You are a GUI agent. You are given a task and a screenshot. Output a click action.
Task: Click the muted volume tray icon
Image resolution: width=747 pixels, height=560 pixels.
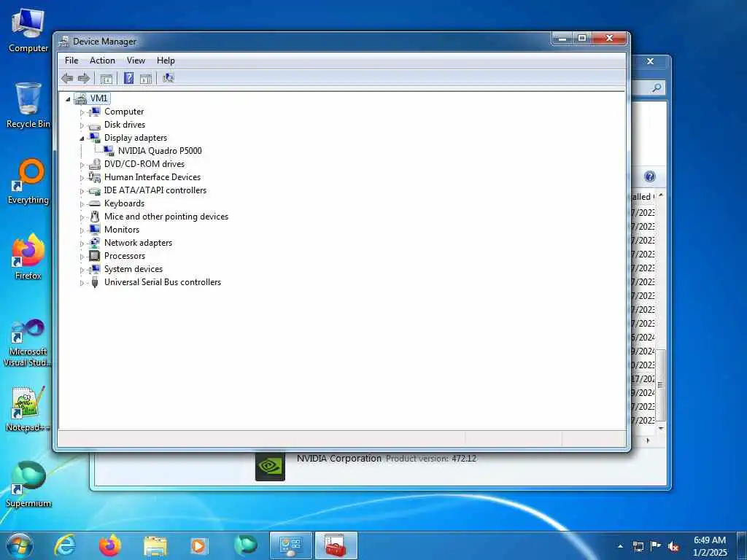(x=673, y=547)
